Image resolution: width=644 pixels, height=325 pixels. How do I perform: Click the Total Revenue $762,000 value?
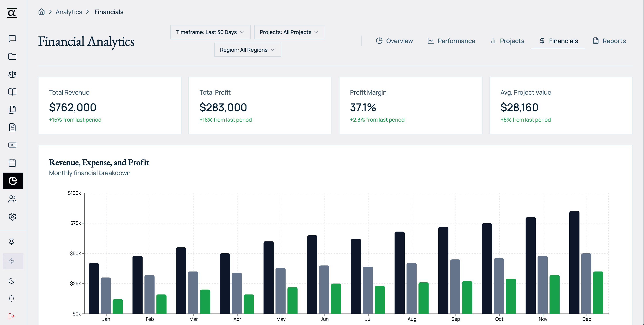coord(72,107)
